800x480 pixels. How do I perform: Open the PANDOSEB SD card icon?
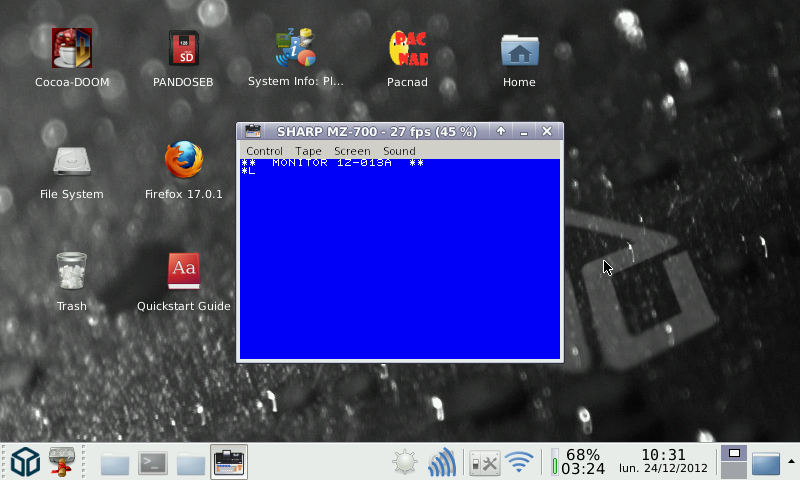coord(184,48)
